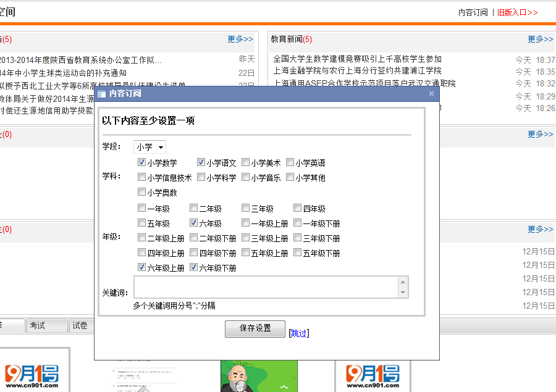The height and width of the screenshot is (392, 556).
Task: Check the 三年级 grade checkbox
Action: [x=245, y=209]
